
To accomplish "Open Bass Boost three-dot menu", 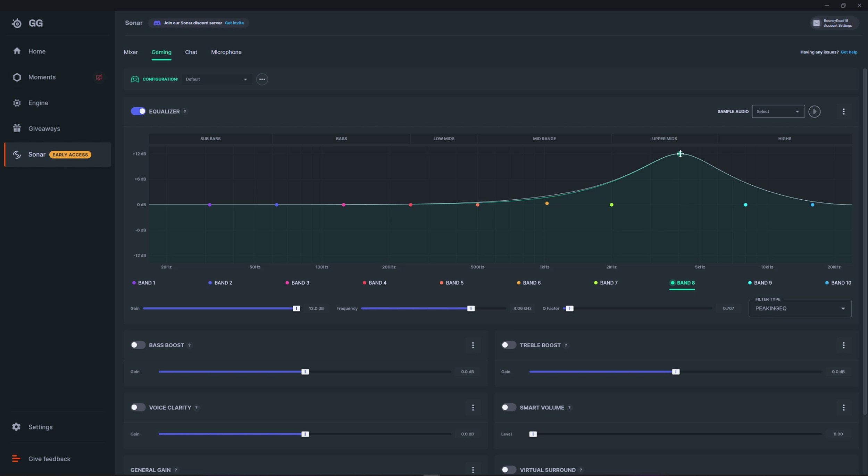I will [x=473, y=345].
